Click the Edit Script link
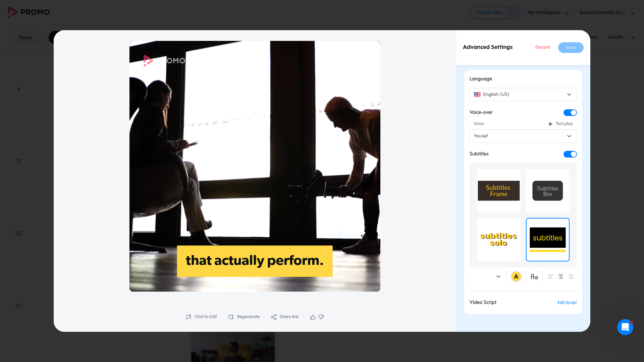The image size is (644, 362). tap(567, 303)
